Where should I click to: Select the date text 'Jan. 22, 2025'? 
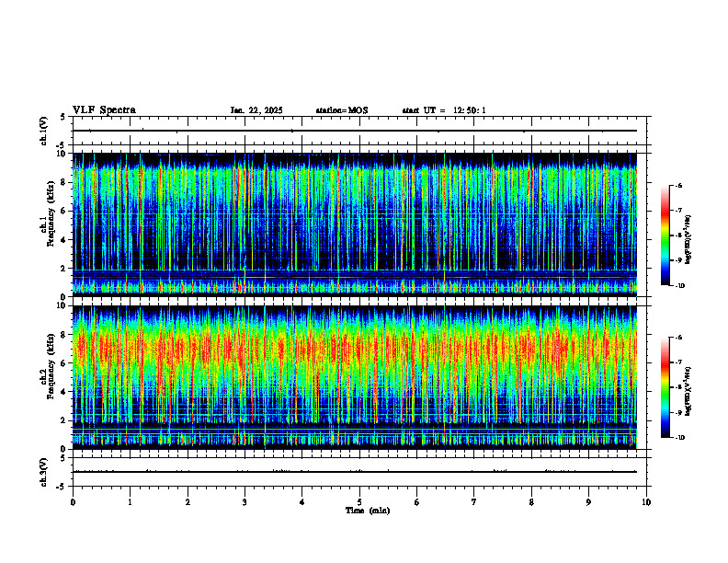point(256,110)
